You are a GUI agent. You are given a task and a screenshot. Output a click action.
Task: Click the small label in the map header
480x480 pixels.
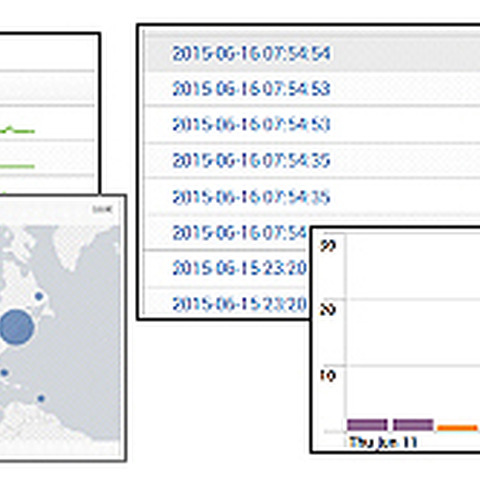tap(102, 209)
